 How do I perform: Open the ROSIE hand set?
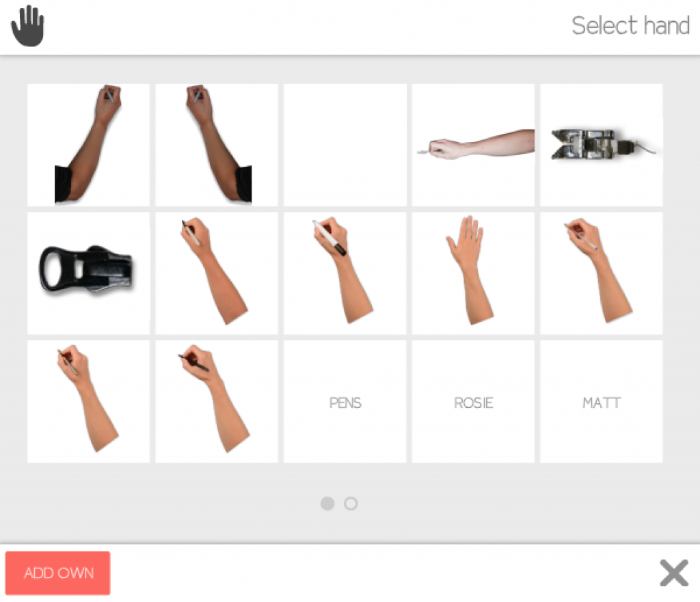click(x=473, y=402)
